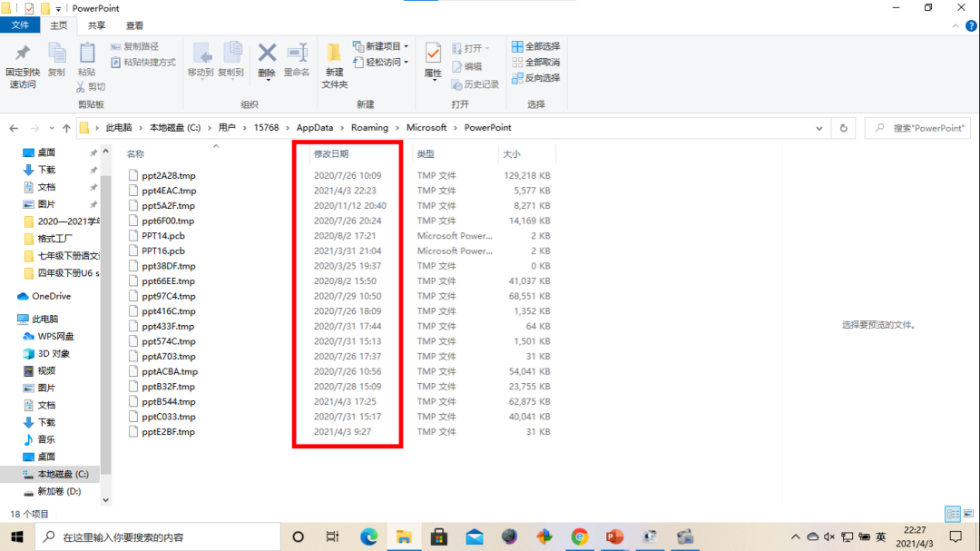Open OneDrive in the navigation pane

[51, 296]
